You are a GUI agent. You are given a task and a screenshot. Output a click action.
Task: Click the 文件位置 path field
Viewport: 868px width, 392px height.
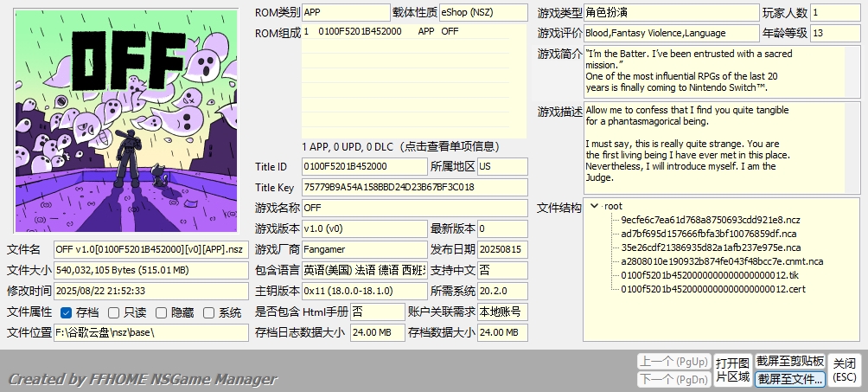click(x=149, y=332)
